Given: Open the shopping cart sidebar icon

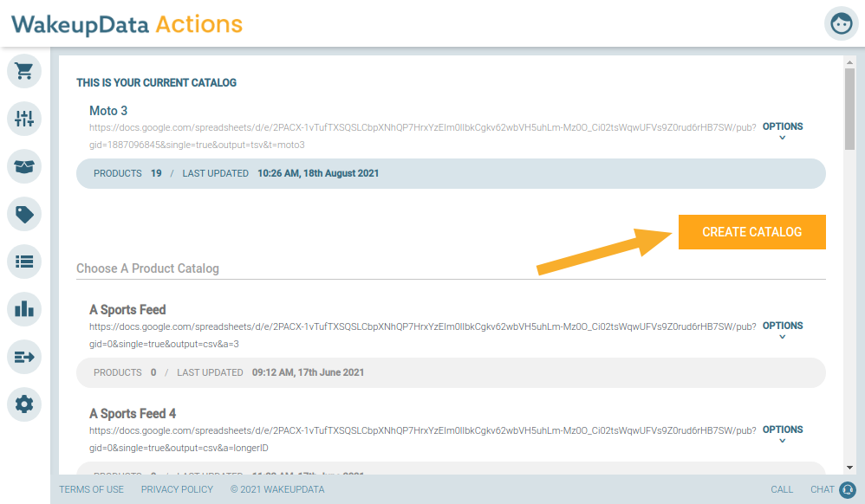Looking at the screenshot, I should pyautogui.click(x=24, y=71).
